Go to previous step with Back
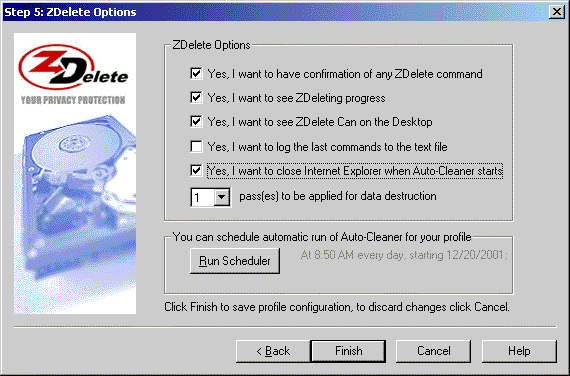This screenshot has width=570, height=376. (273, 351)
